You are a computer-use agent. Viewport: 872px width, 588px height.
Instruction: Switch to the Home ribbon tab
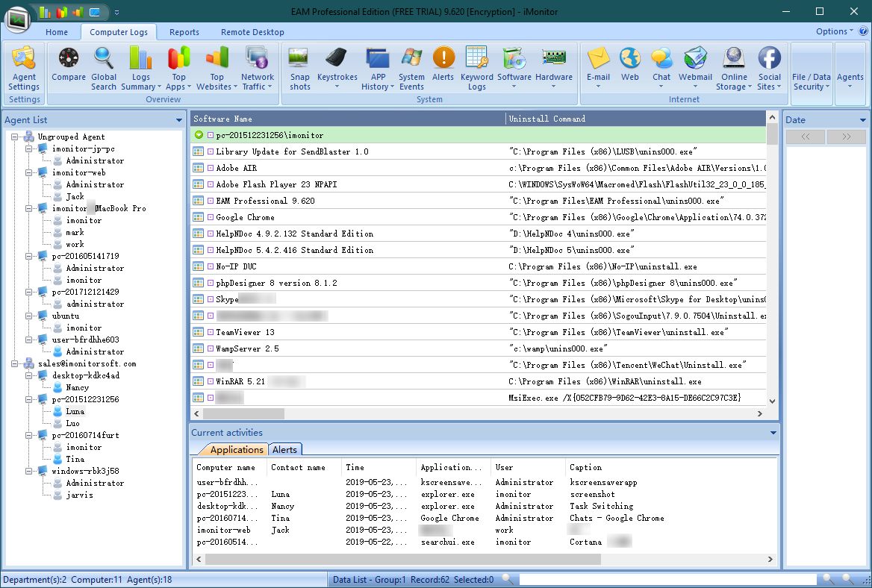[x=57, y=32]
